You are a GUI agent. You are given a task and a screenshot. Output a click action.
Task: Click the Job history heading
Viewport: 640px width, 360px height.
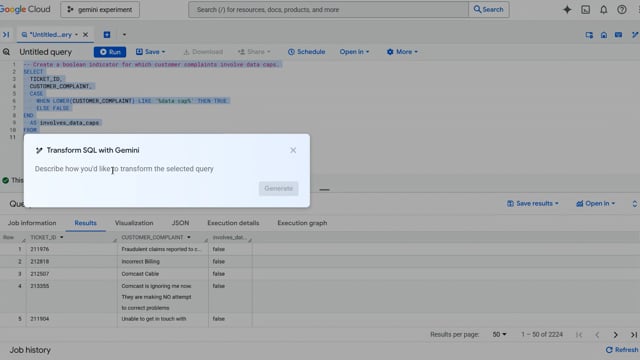pos(30,350)
